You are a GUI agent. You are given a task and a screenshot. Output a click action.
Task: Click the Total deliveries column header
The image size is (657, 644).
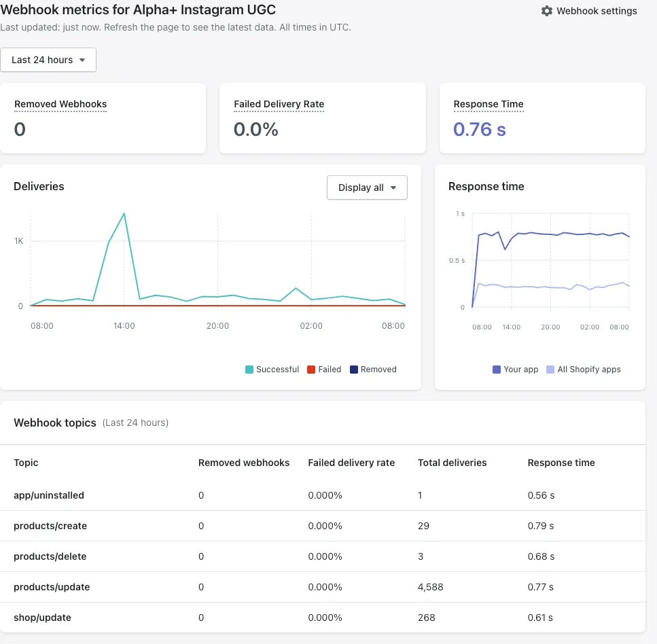point(452,463)
